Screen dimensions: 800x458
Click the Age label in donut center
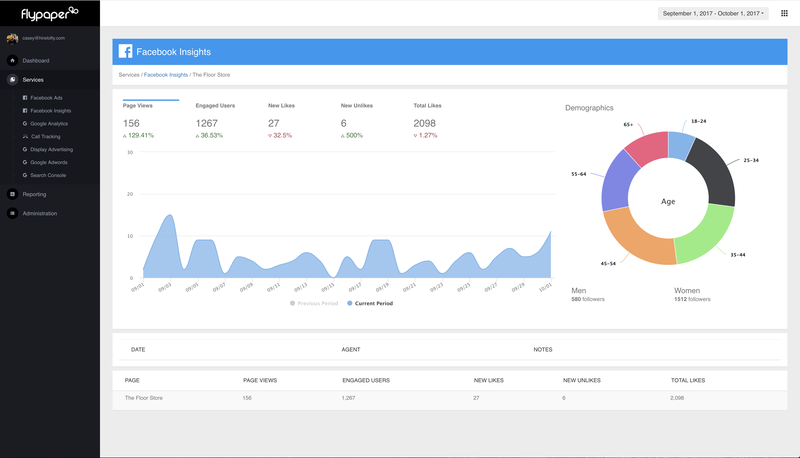click(668, 201)
